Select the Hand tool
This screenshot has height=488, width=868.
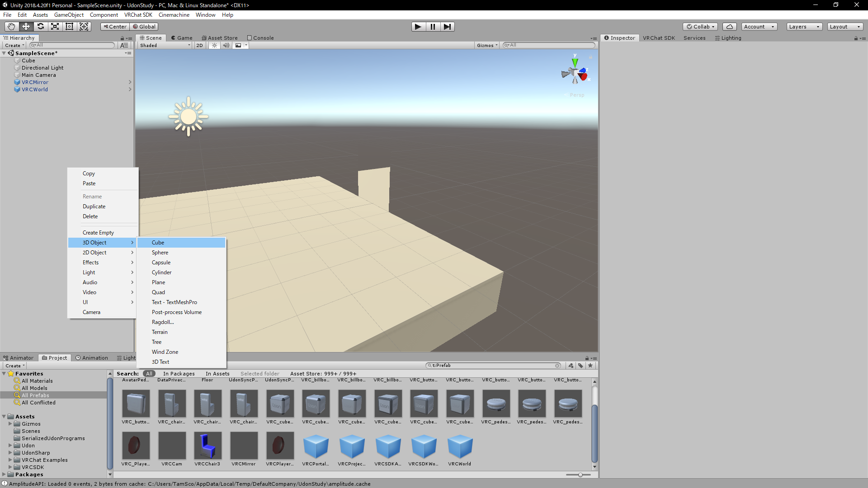11,27
